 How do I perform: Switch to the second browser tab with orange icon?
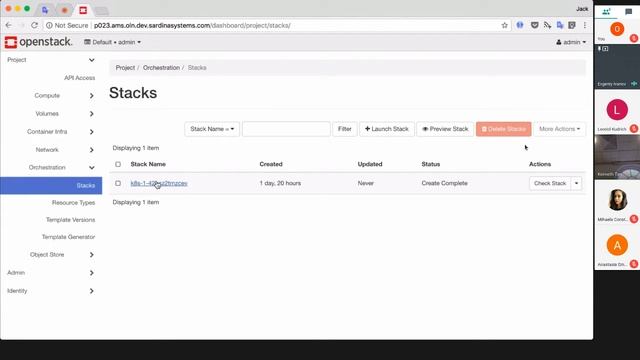tap(64, 10)
